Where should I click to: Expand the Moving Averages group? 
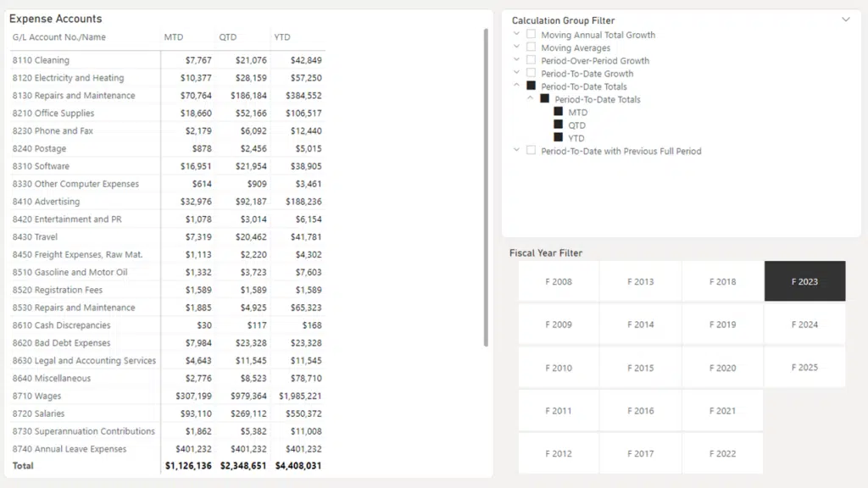coord(517,47)
